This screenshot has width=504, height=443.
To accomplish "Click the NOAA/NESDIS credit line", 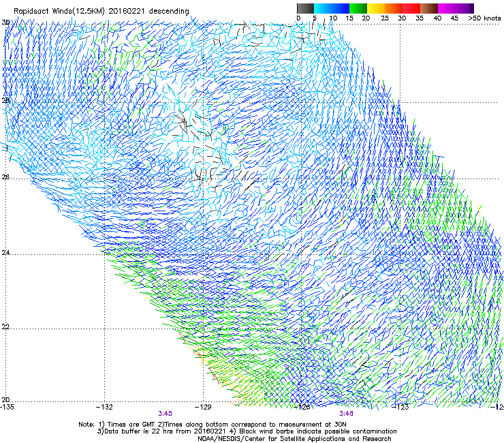I will pos(294,439).
